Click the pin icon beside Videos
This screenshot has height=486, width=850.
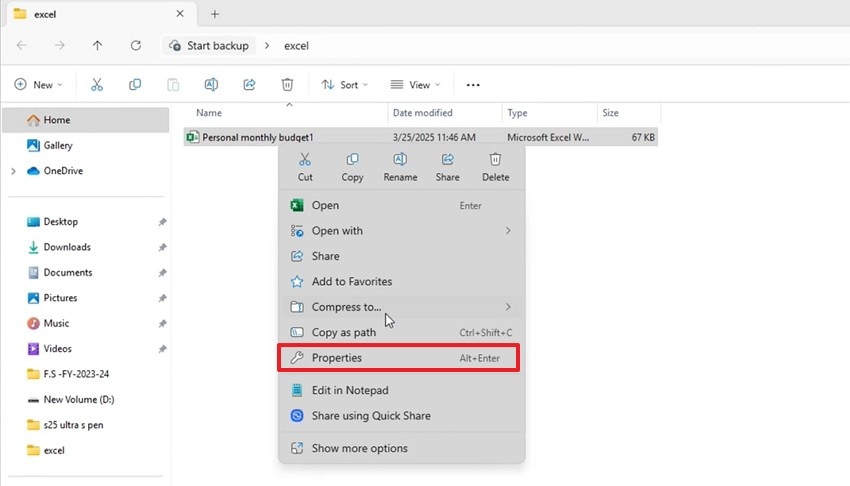click(x=162, y=349)
